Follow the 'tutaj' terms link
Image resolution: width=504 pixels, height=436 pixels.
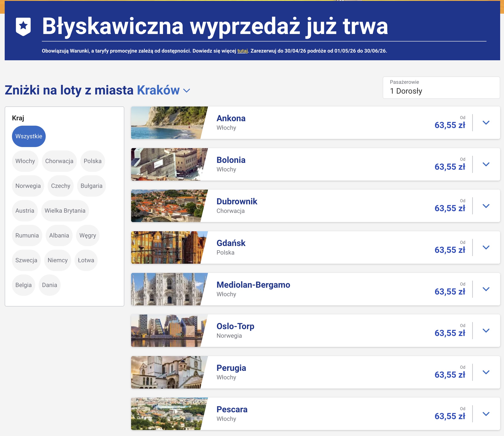[x=242, y=51]
